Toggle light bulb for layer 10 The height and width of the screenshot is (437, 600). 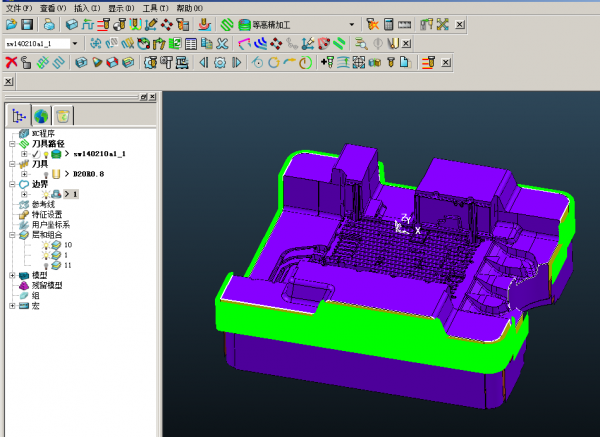(45, 245)
